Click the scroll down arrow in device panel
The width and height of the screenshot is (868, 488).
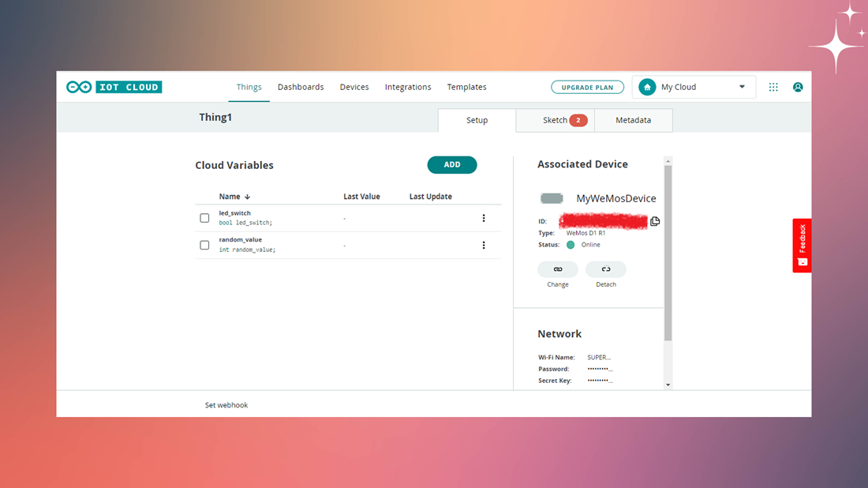tap(668, 385)
